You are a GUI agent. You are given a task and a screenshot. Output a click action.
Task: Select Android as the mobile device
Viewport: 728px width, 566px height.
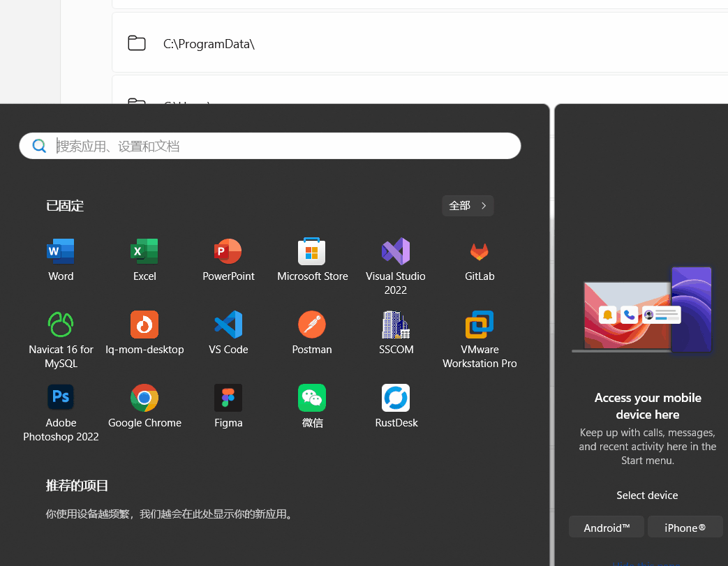pos(606,527)
